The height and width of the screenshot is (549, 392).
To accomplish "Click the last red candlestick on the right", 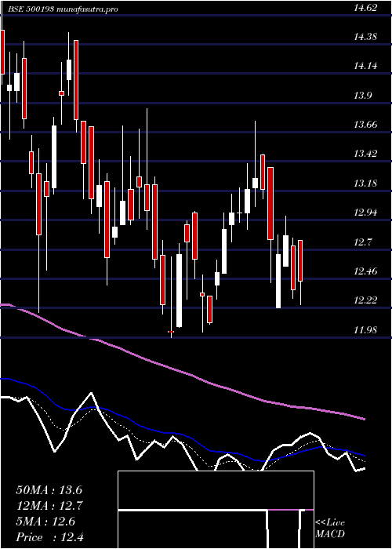I will pyautogui.click(x=300, y=261).
